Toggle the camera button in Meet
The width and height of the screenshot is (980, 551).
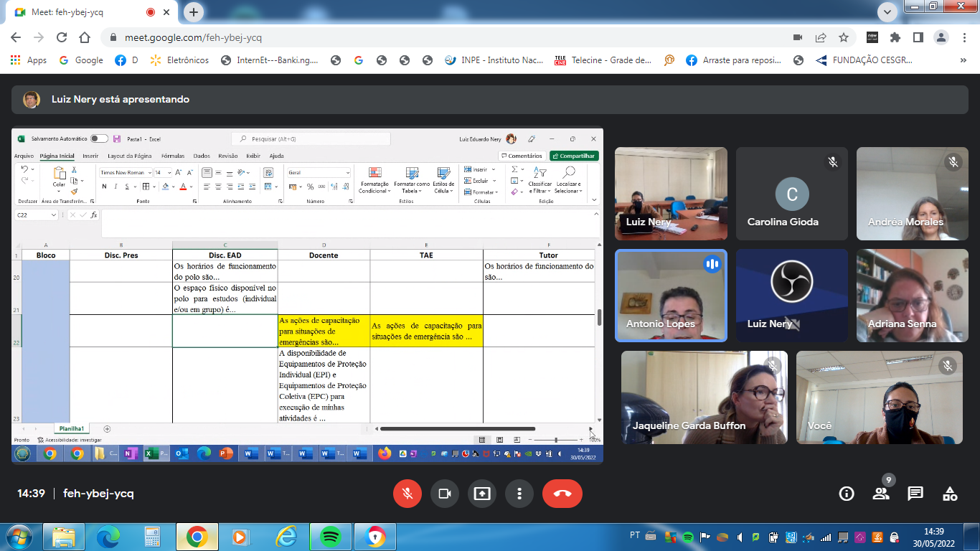(444, 494)
